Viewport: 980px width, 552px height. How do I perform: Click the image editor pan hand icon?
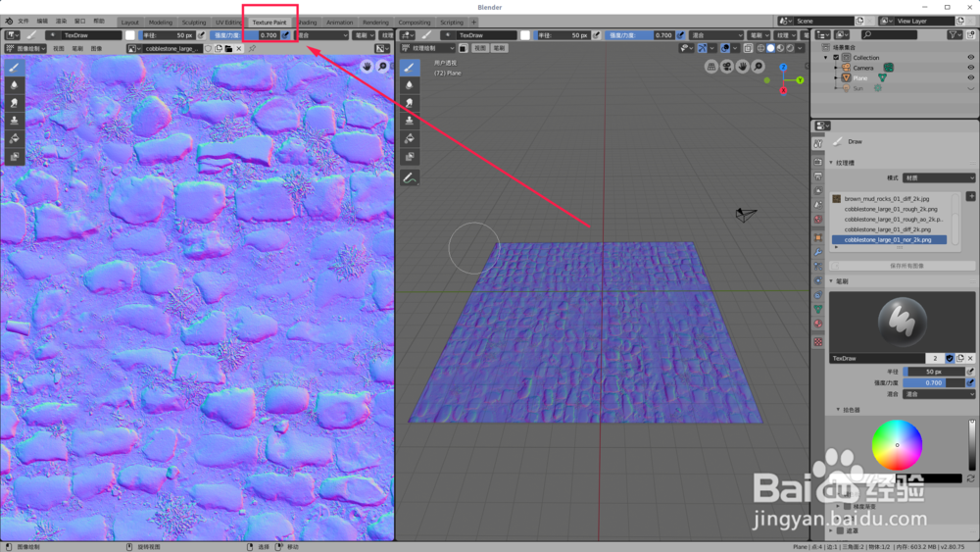[x=367, y=67]
